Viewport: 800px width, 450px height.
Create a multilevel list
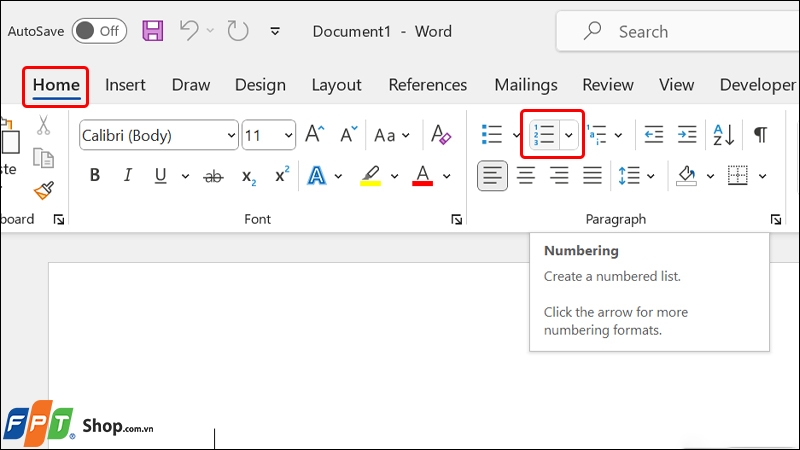(596, 135)
